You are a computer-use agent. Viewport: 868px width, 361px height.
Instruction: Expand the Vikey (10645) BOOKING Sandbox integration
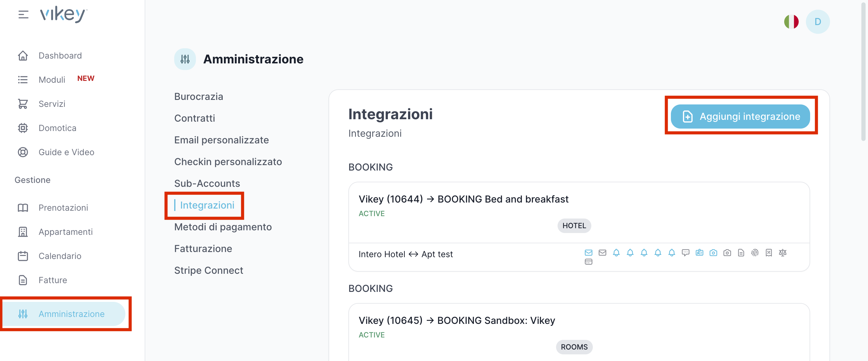tap(457, 320)
